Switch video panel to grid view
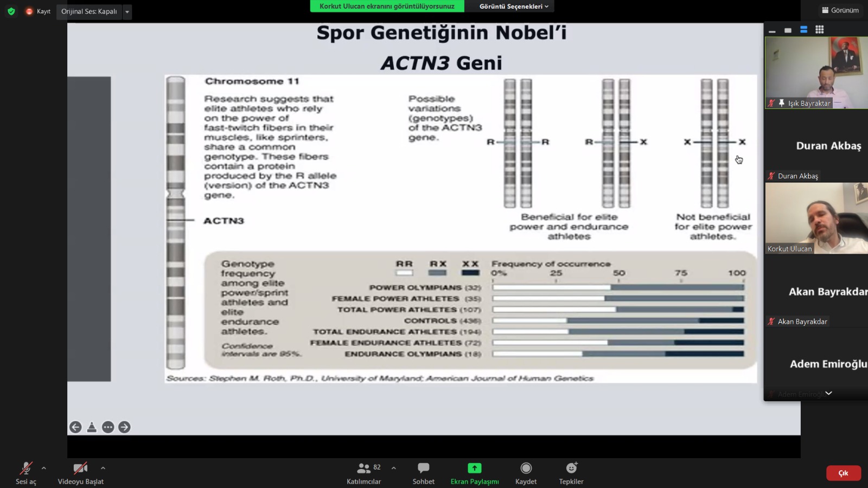The height and width of the screenshot is (488, 868). point(819,30)
